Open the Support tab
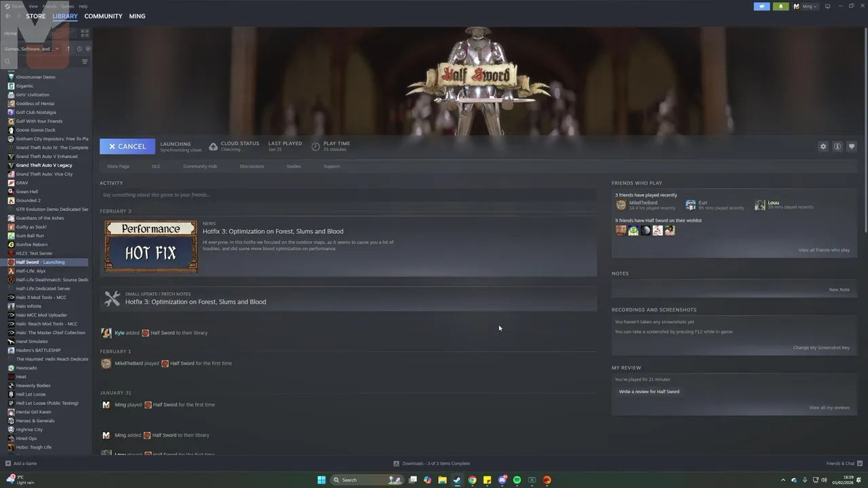Viewport: 868px width, 488px height. [x=332, y=166]
